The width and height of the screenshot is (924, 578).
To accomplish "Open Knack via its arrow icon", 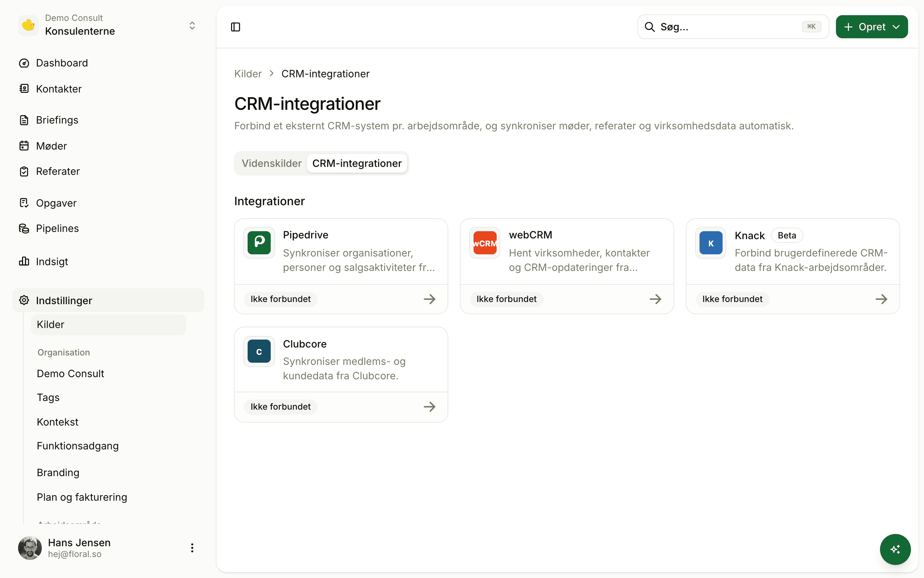I will pos(881,299).
